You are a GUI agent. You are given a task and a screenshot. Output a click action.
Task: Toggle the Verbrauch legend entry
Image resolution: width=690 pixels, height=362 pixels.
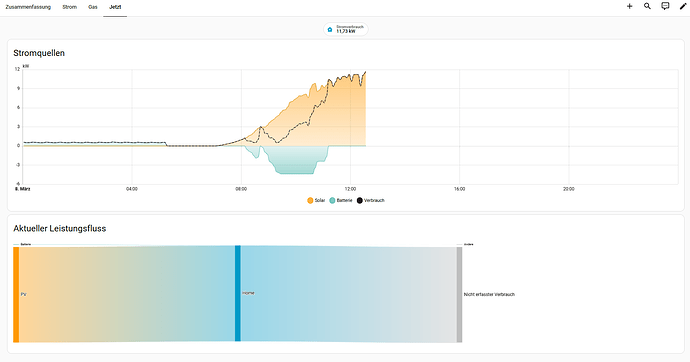pyautogui.click(x=371, y=201)
